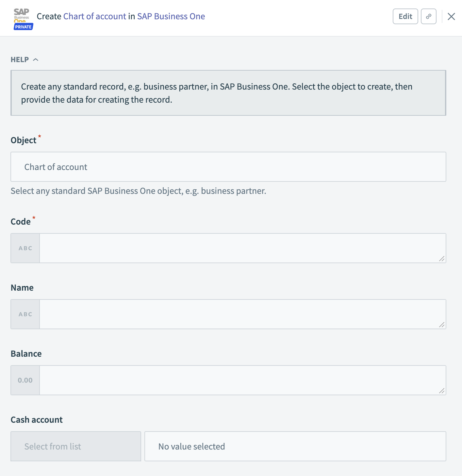Select the HELP section heading
The height and width of the screenshot is (476, 462).
19,59
